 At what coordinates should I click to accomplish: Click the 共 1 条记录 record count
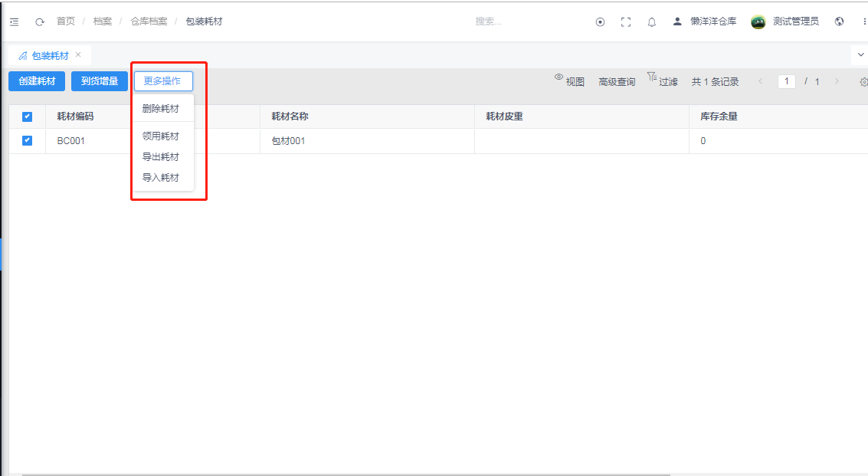[715, 82]
